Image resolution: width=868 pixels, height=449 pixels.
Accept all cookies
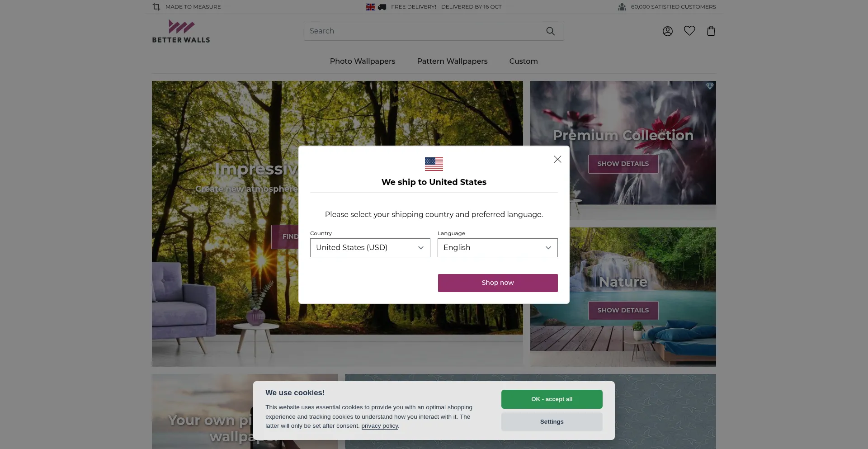pyautogui.click(x=552, y=399)
